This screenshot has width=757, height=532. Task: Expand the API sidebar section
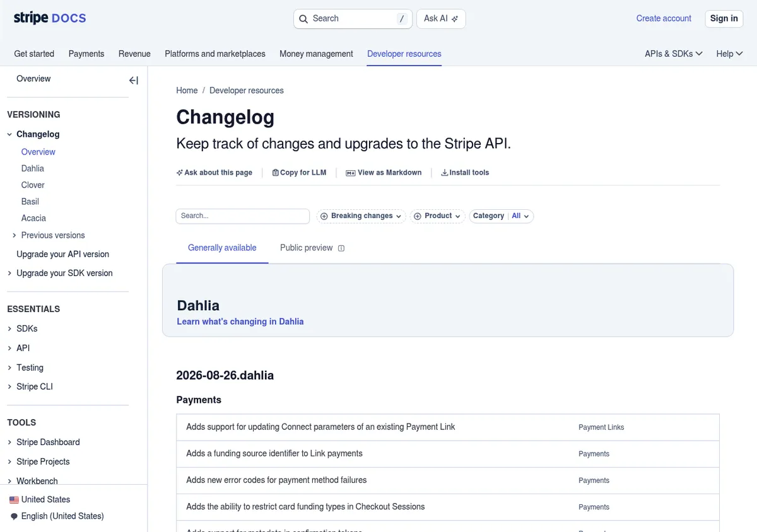9,348
